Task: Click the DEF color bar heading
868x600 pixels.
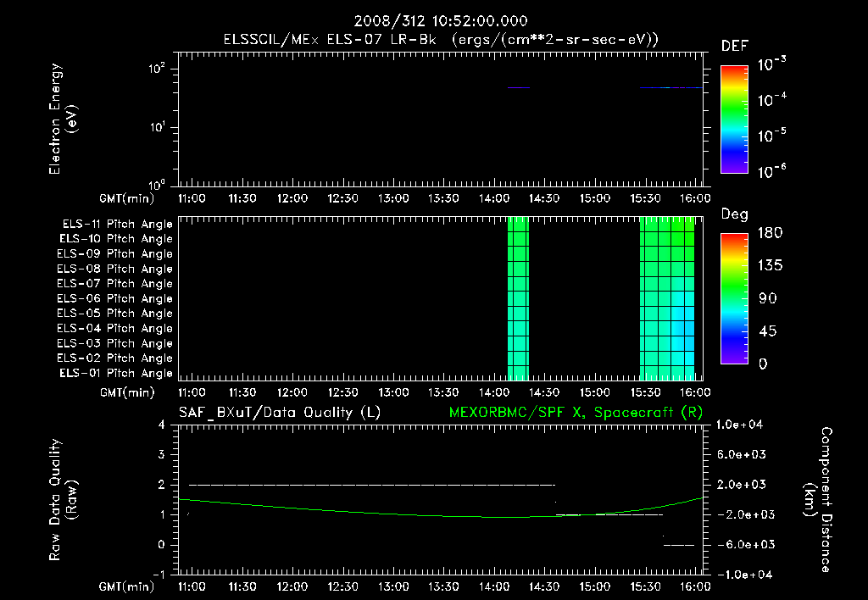Action: pyautogui.click(x=735, y=46)
